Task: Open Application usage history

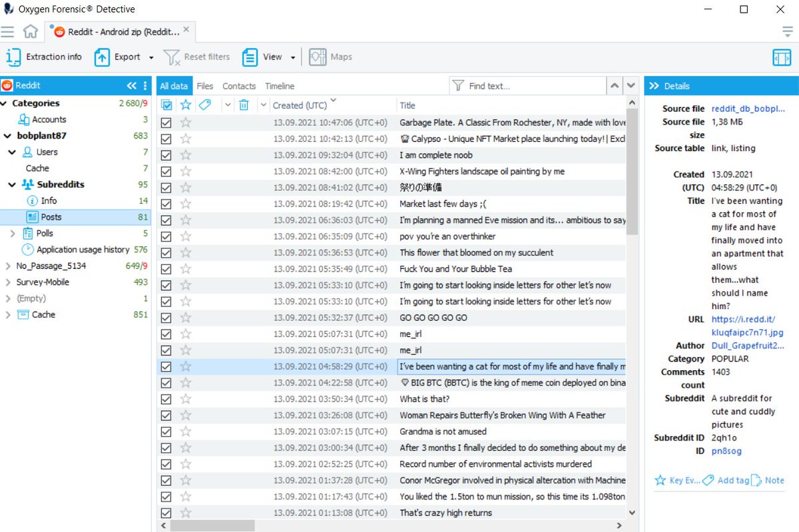Action: point(83,250)
